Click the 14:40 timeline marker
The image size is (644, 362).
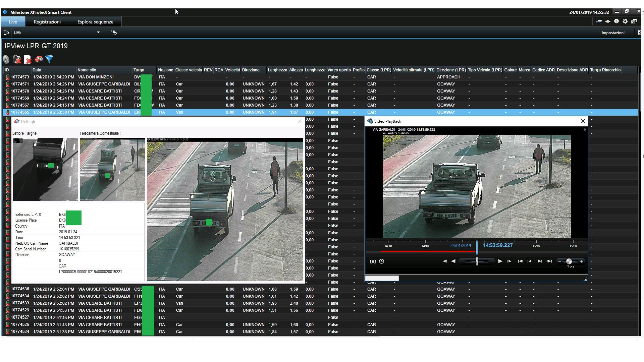point(425,246)
